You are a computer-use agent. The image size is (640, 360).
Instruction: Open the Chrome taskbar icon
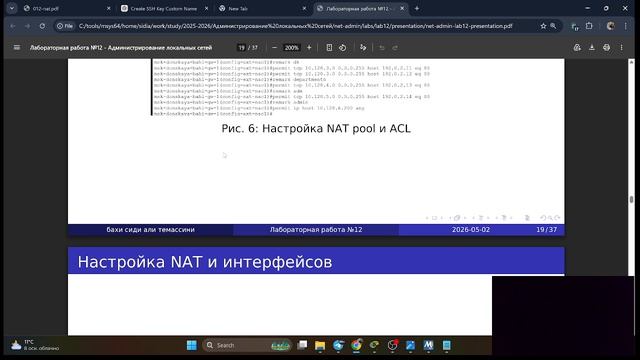[356, 345]
